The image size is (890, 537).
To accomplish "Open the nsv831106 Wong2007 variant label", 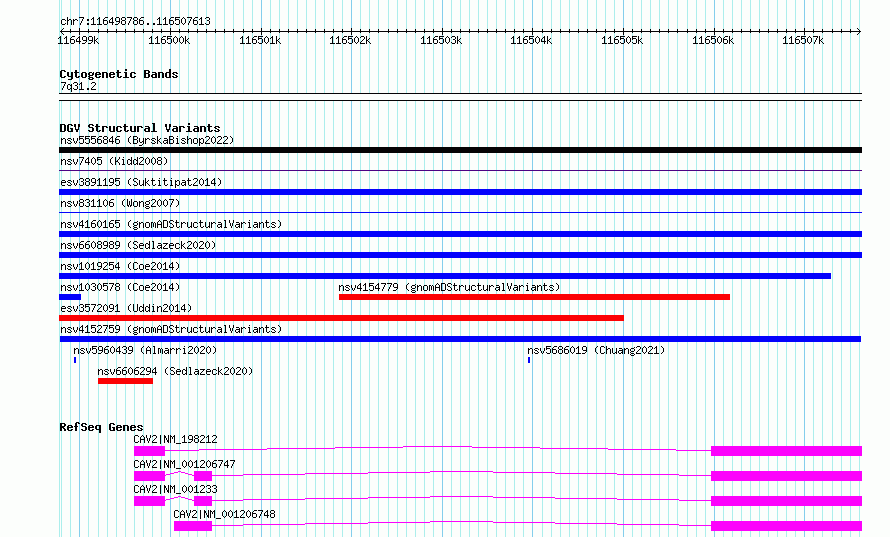I will (120, 203).
